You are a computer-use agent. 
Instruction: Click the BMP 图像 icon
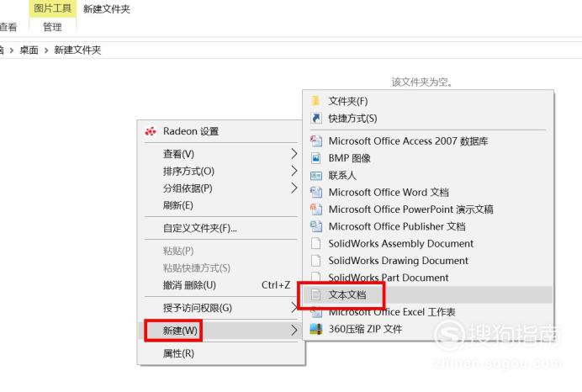pos(316,158)
